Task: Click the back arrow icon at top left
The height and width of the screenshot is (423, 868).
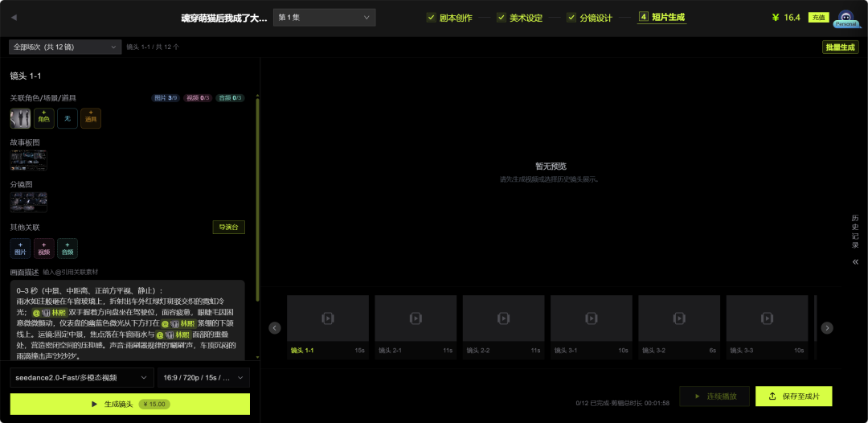Action: point(14,18)
